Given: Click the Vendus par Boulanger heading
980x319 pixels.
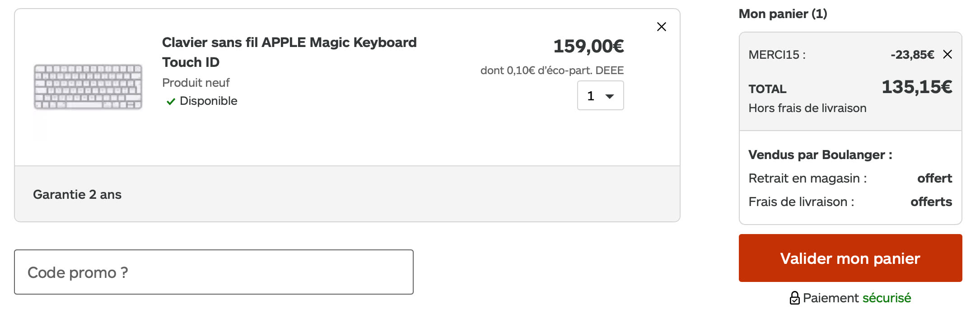Looking at the screenshot, I should pos(820,155).
